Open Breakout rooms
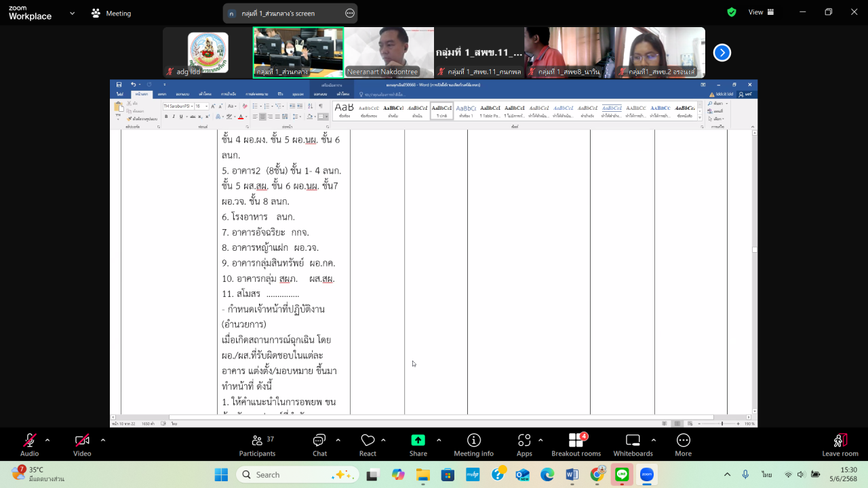The width and height of the screenshot is (868, 488). pos(576,444)
